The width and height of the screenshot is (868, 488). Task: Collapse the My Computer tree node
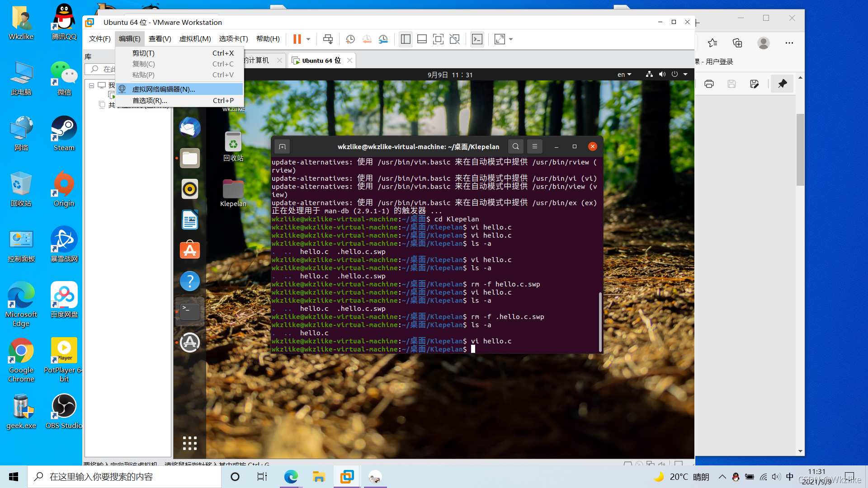(91, 85)
